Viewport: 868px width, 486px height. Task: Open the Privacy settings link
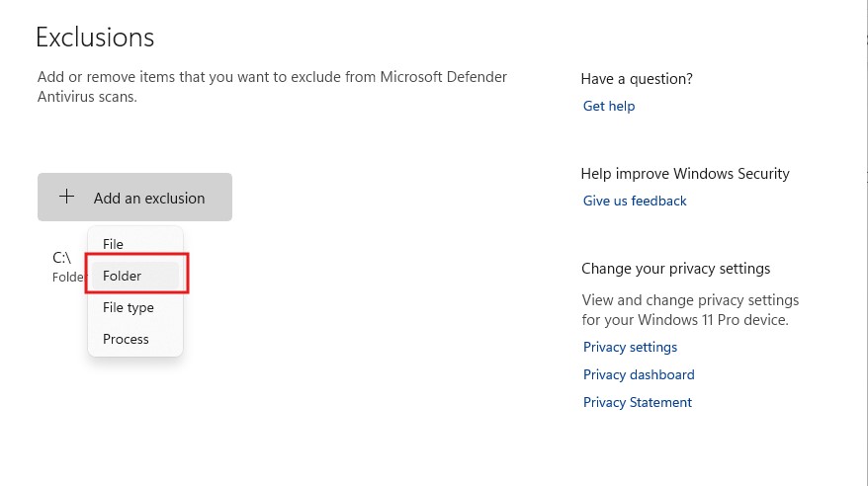point(630,348)
